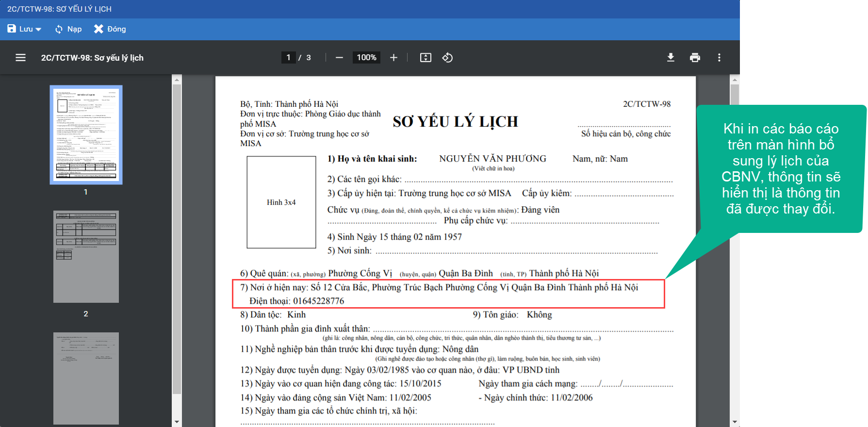This screenshot has height=427, width=868.
Task: Click the page number input field
Action: [x=288, y=58]
